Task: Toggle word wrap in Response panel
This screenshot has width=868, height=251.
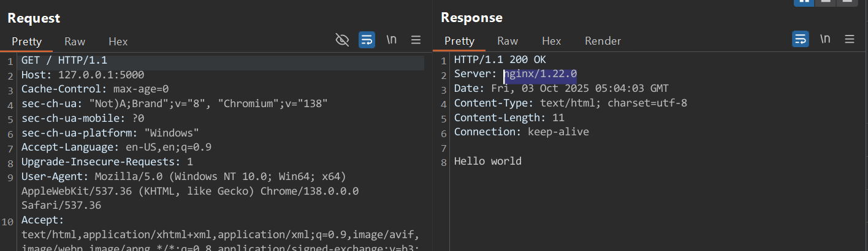Action: (801, 40)
